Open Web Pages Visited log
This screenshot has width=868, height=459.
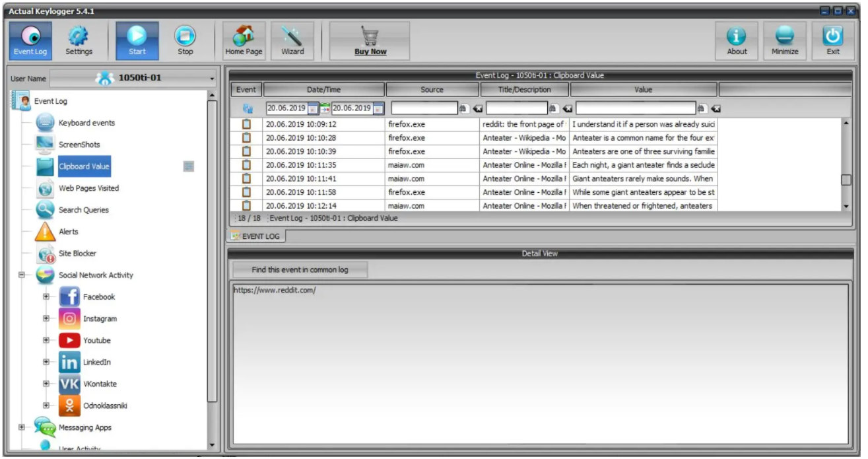click(x=88, y=188)
